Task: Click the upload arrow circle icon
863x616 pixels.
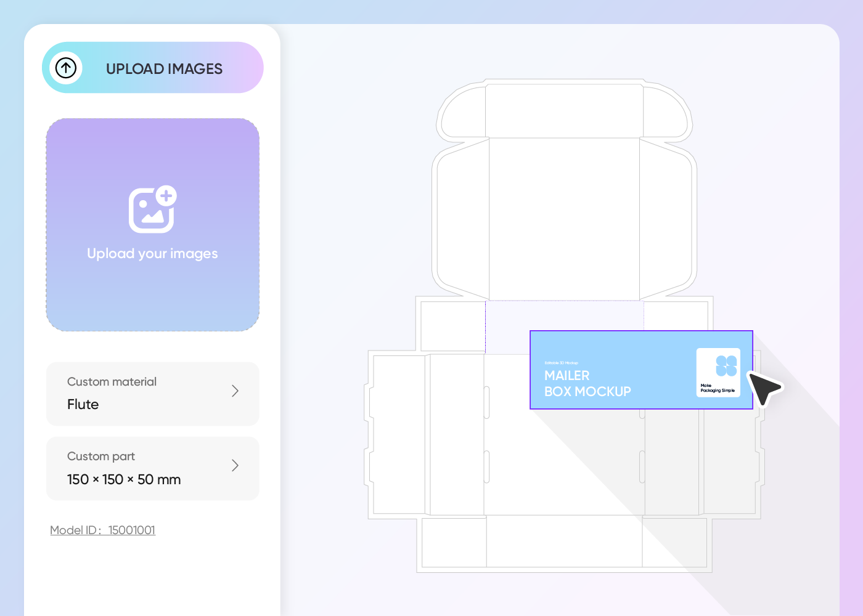Action: click(66, 68)
